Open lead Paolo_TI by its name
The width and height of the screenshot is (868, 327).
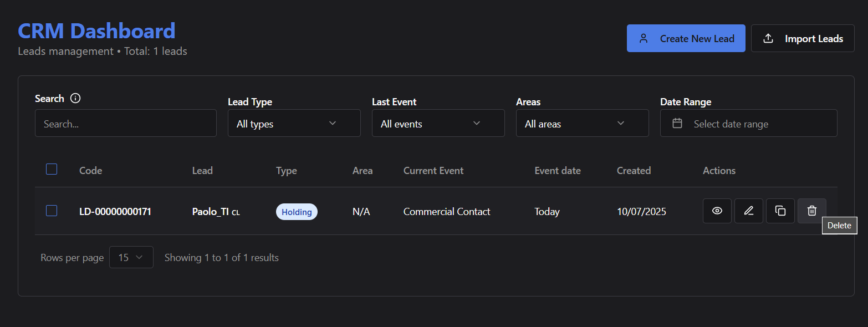pyautogui.click(x=210, y=212)
